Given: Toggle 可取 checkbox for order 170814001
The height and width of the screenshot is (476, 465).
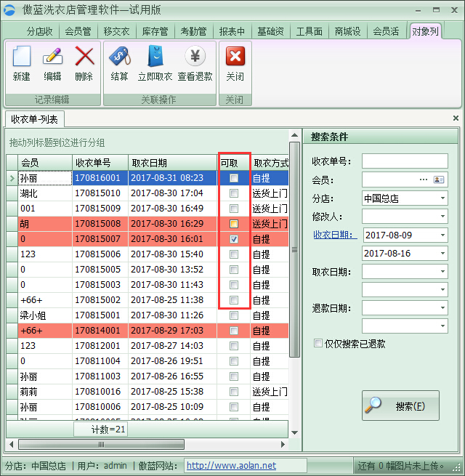Looking at the screenshot, I should [234, 330].
